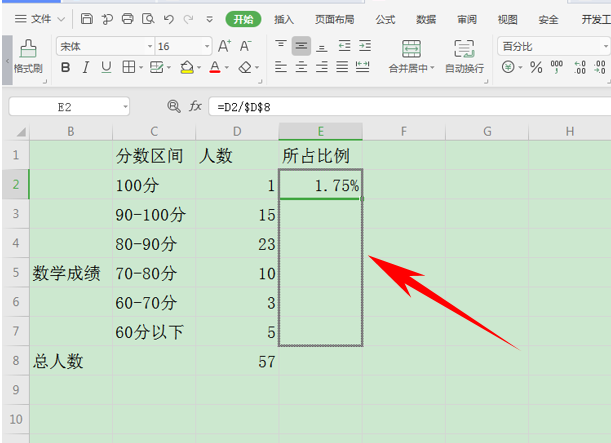Screen dimensions: 611x443
Task: Toggle underline formatting
Action: 106,67
